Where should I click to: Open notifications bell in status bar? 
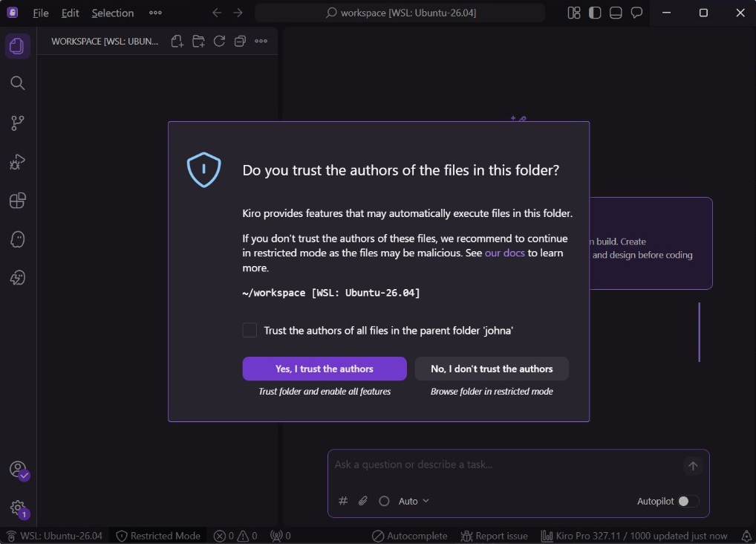click(746, 536)
